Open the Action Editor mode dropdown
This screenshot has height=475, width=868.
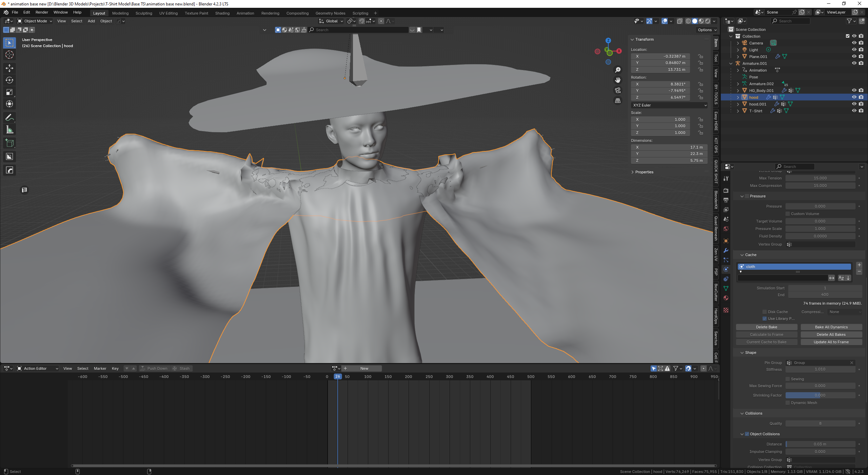38,368
